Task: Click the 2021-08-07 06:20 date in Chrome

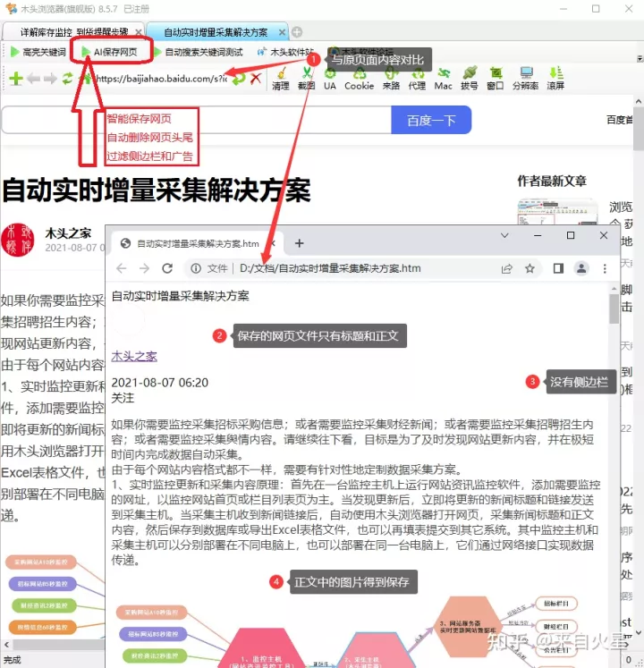Action: [160, 383]
